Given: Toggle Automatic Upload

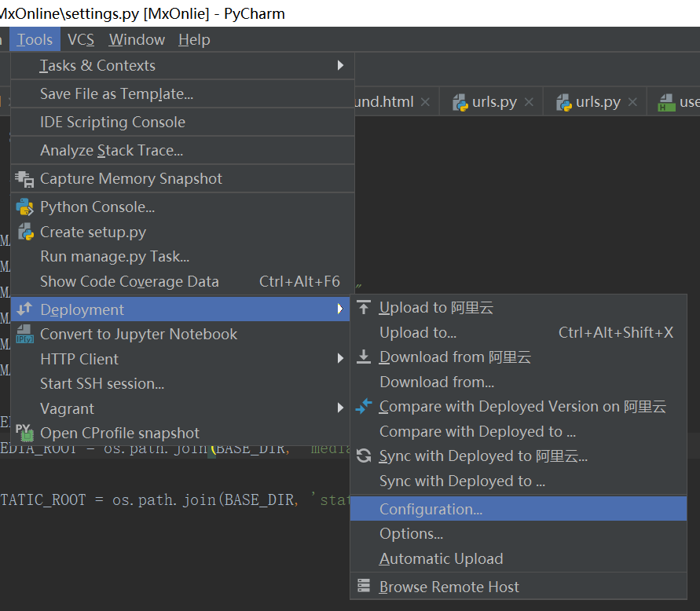Looking at the screenshot, I should [x=519, y=559].
